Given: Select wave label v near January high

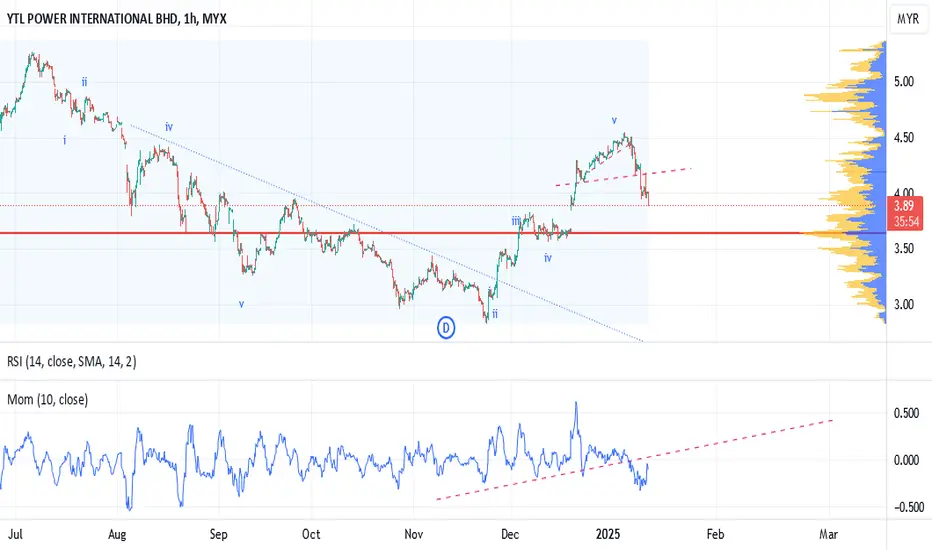Looking at the screenshot, I should [x=614, y=121].
